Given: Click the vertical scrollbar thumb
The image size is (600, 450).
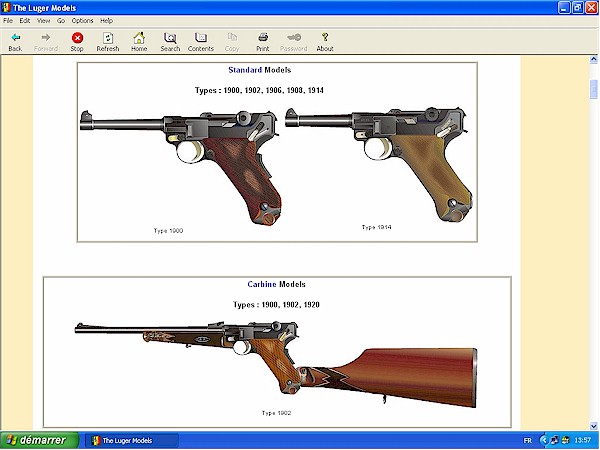Looking at the screenshot, I should pyautogui.click(x=593, y=89).
